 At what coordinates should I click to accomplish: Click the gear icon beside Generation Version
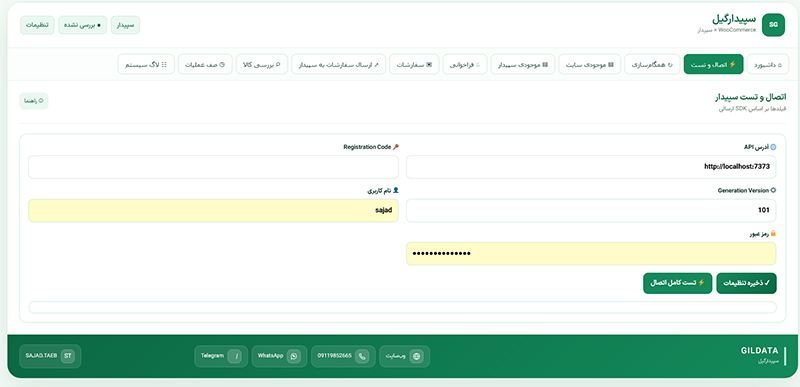click(x=773, y=190)
